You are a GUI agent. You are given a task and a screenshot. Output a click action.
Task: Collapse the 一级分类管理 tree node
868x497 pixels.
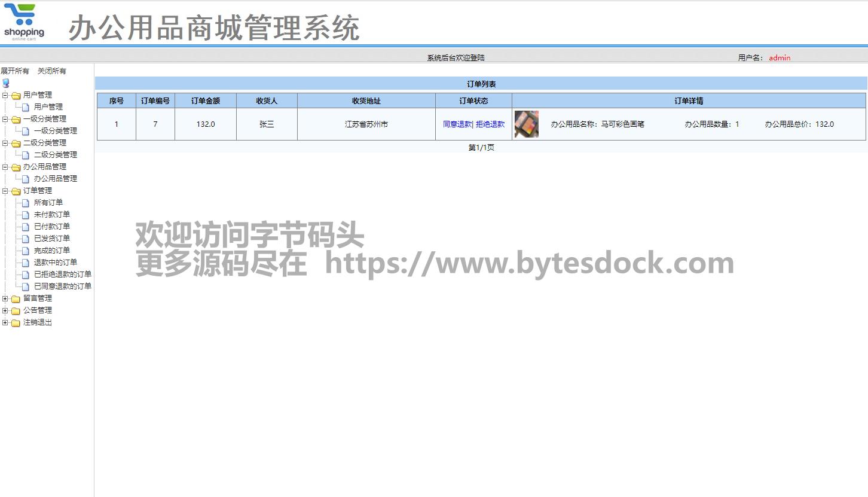pyautogui.click(x=5, y=119)
